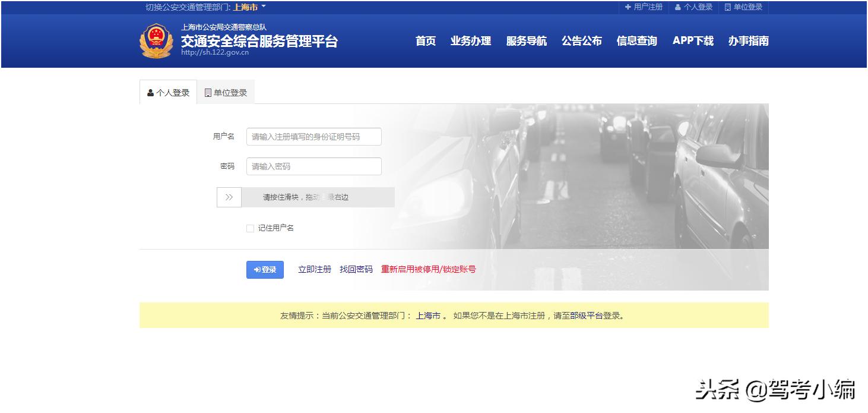Open 业务办理 menu
The width and height of the screenshot is (868, 413).
tap(471, 41)
